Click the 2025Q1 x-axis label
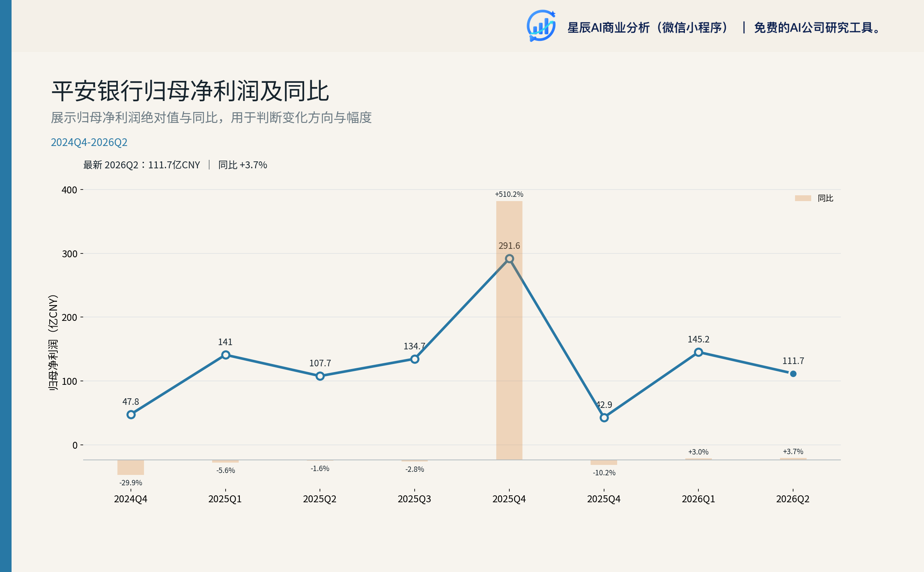The image size is (924, 572). 225,499
